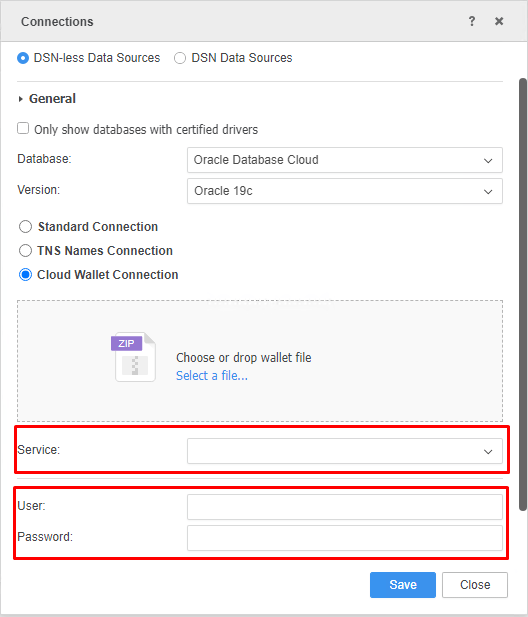Open the Version dropdown
The height and width of the screenshot is (617, 528).
(x=345, y=191)
